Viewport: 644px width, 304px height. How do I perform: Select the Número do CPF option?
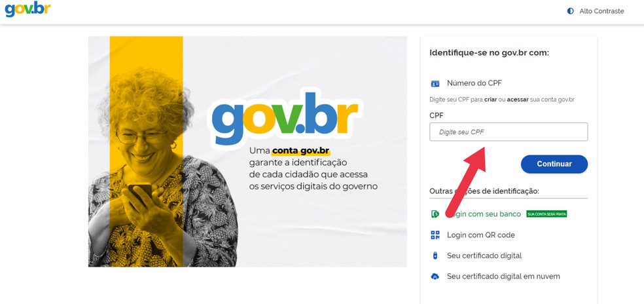pos(474,83)
